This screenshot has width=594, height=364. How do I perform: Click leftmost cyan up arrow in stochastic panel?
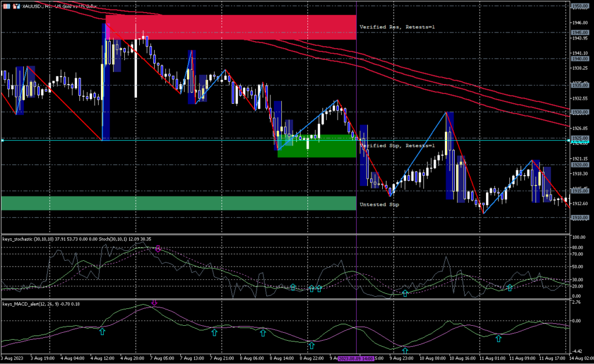[293, 287]
